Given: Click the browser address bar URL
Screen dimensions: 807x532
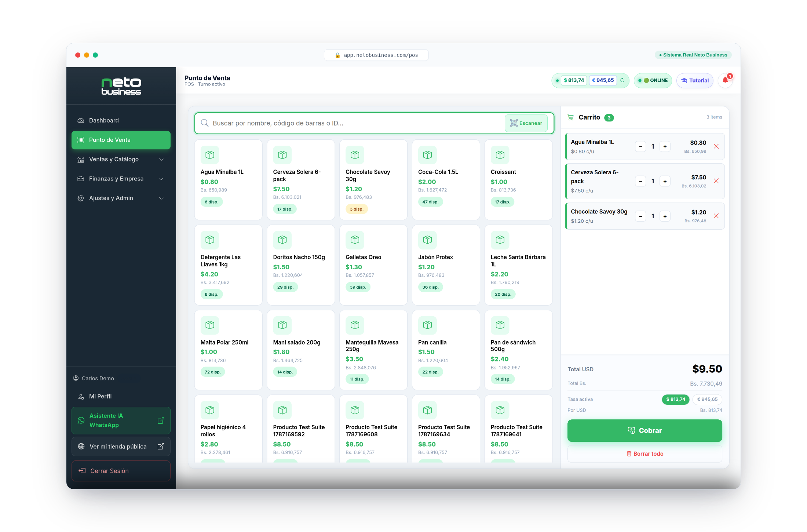Looking at the screenshot, I should point(376,55).
